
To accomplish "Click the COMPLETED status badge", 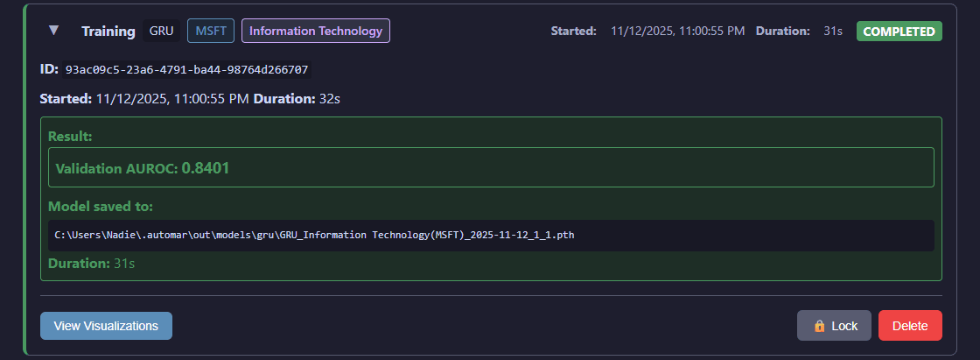I will (x=899, y=32).
